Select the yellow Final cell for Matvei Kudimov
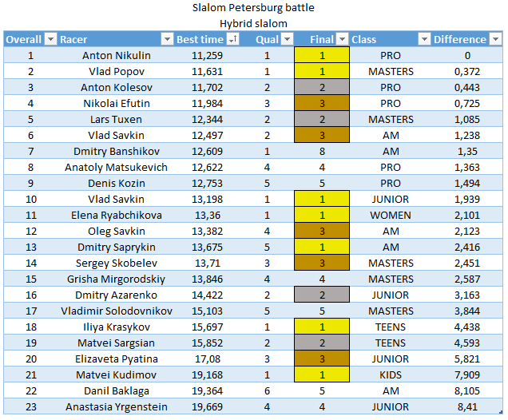Screen dimensions: 508x420 click(x=322, y=375)
